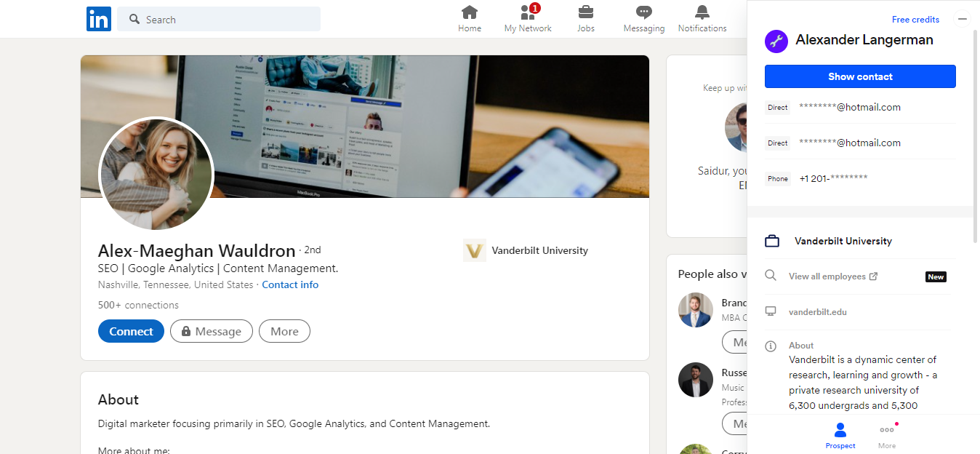Click the Connect button
Viewport: 980px width, 454px height.
pos(131,331)
